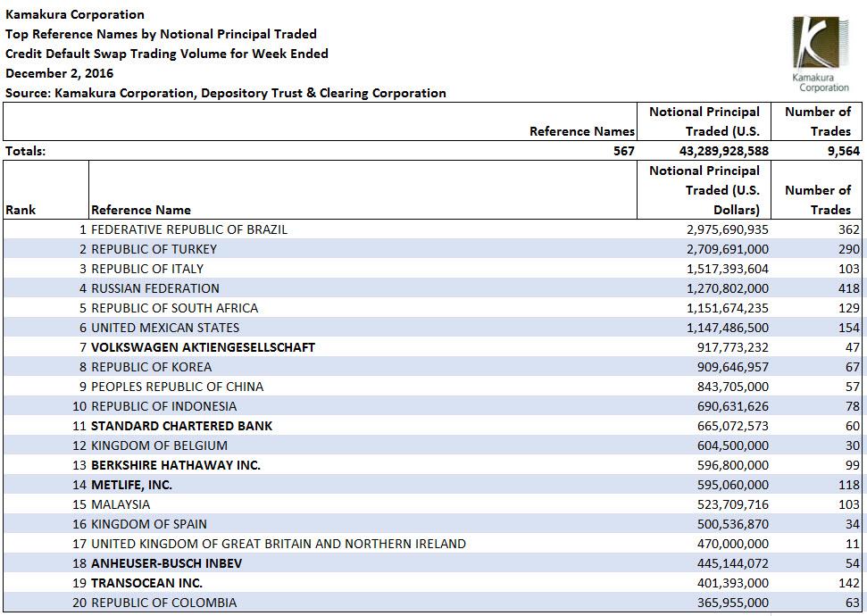Select Spain's notional value 500,536,870

(733, 524)
